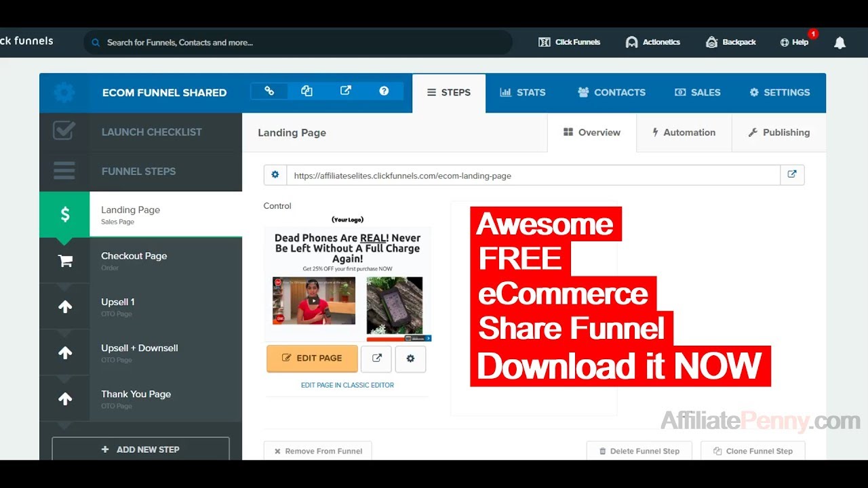Open LAUNCH CHECKLIST section
The image size is (868, 488).
[x=140, y=132]
